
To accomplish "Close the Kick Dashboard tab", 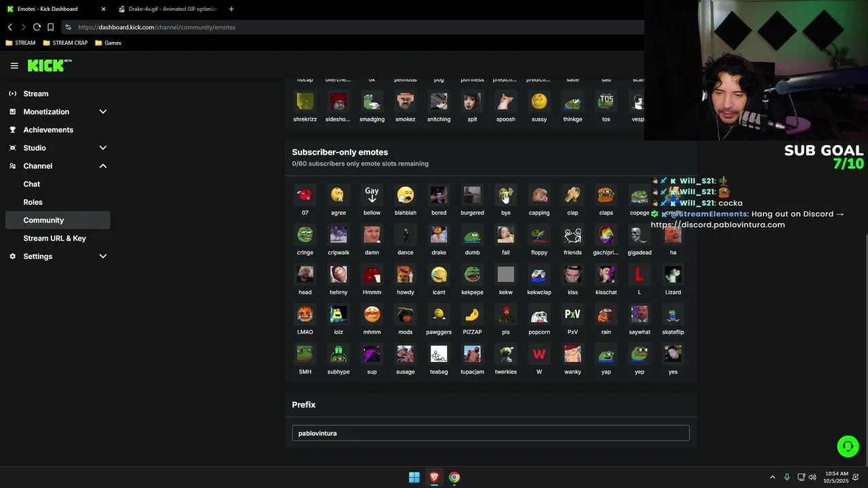I will [x=103, y=9].
